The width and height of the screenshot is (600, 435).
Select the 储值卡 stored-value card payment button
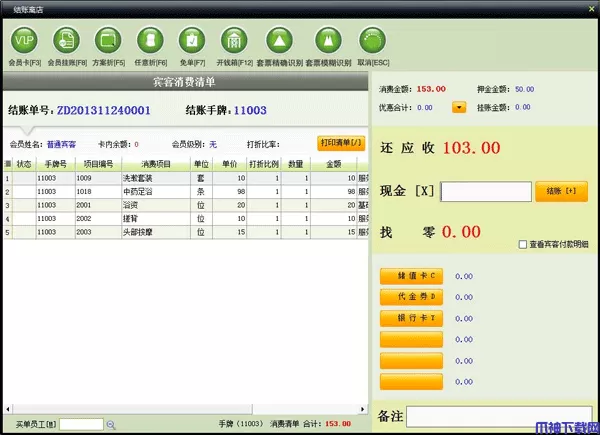[x=411, y=276]
